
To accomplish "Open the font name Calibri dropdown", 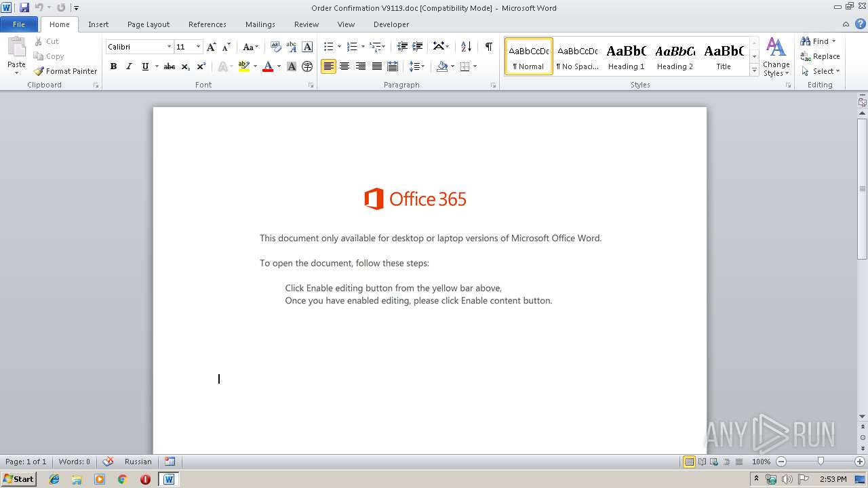I will click(x=169, y=47).
